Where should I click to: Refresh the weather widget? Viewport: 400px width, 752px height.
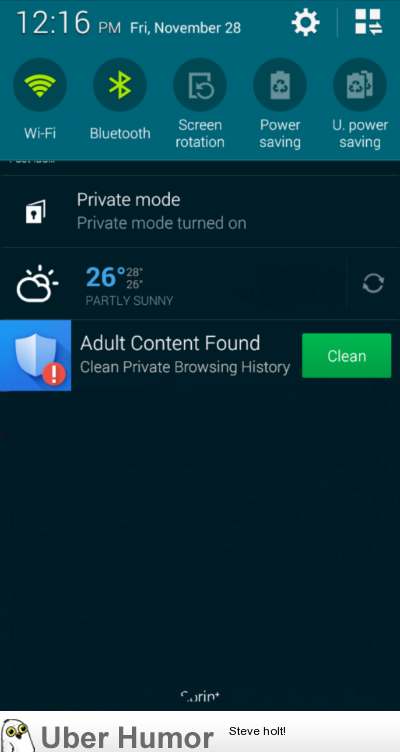click(373, 283)
